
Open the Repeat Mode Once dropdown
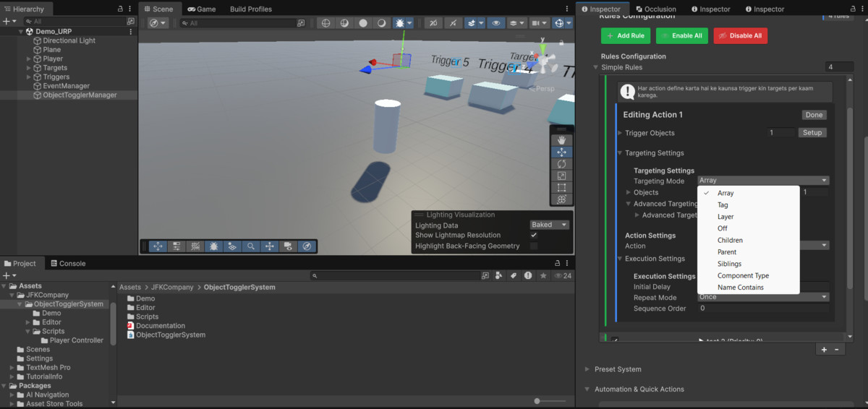[763, 297]
